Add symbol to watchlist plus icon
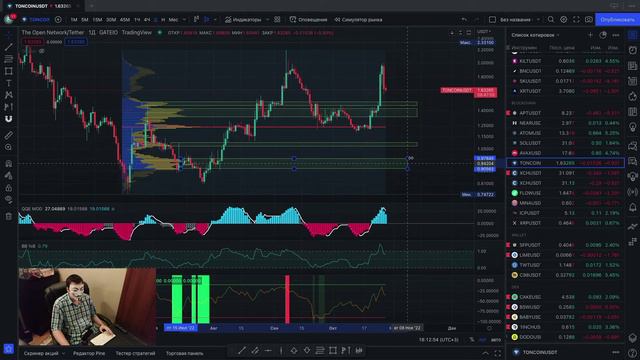 [590, 35]
